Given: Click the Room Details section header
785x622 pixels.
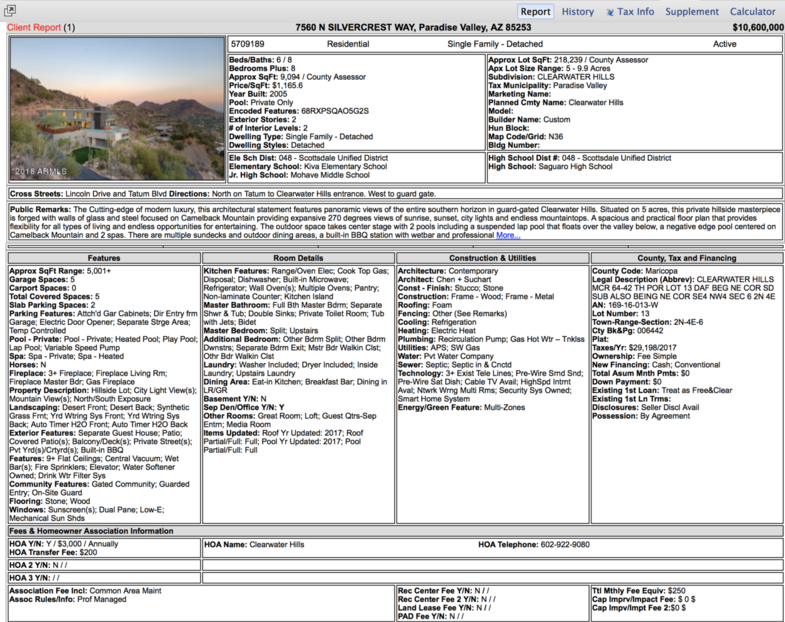Looking at the screenshot, I should [x=298, y=258].
